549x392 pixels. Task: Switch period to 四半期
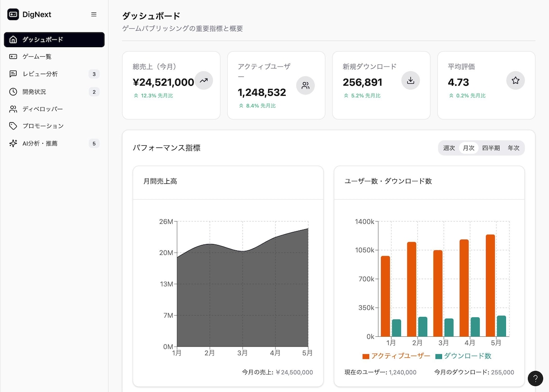tap(491, 148)
